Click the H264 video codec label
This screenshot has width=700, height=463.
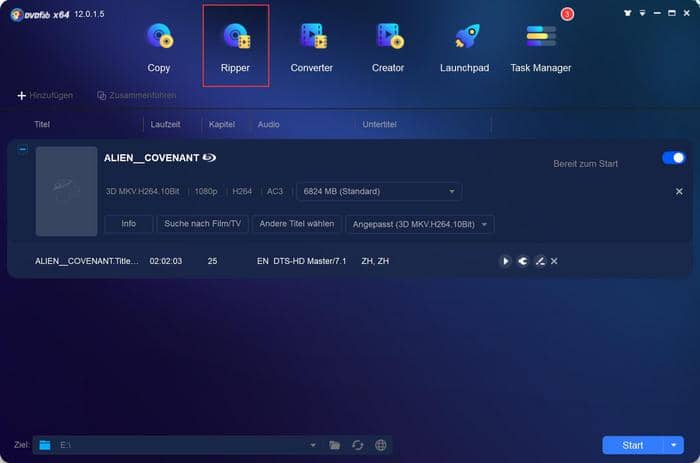tap(242, 192)
